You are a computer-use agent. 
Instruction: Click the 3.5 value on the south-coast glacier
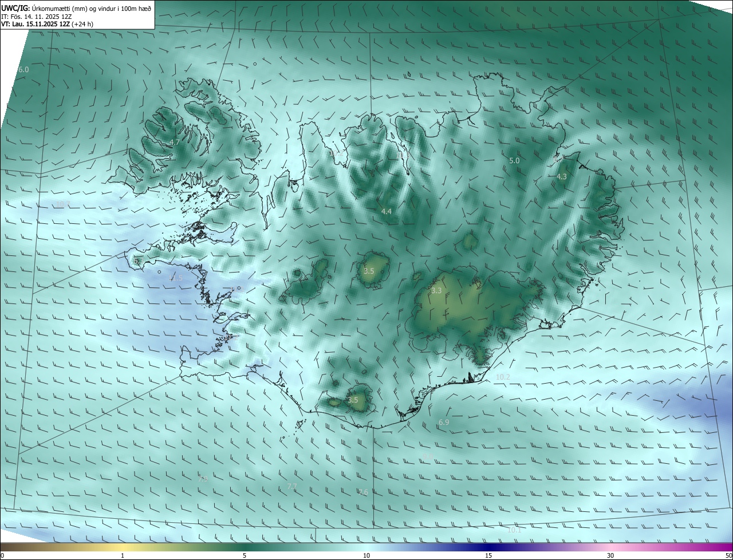tap(353, 400)
